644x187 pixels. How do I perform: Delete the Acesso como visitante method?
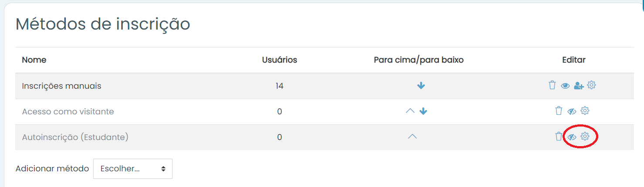coord(559,111)
